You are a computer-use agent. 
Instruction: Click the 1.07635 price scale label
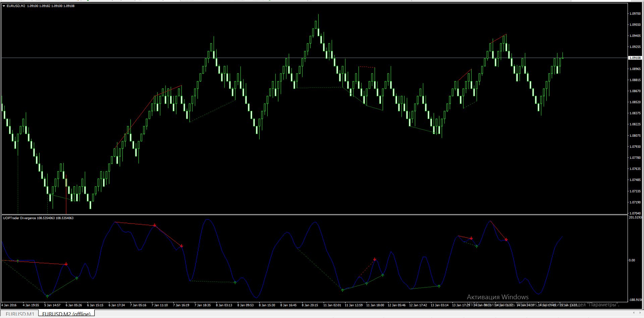[635, 169]
